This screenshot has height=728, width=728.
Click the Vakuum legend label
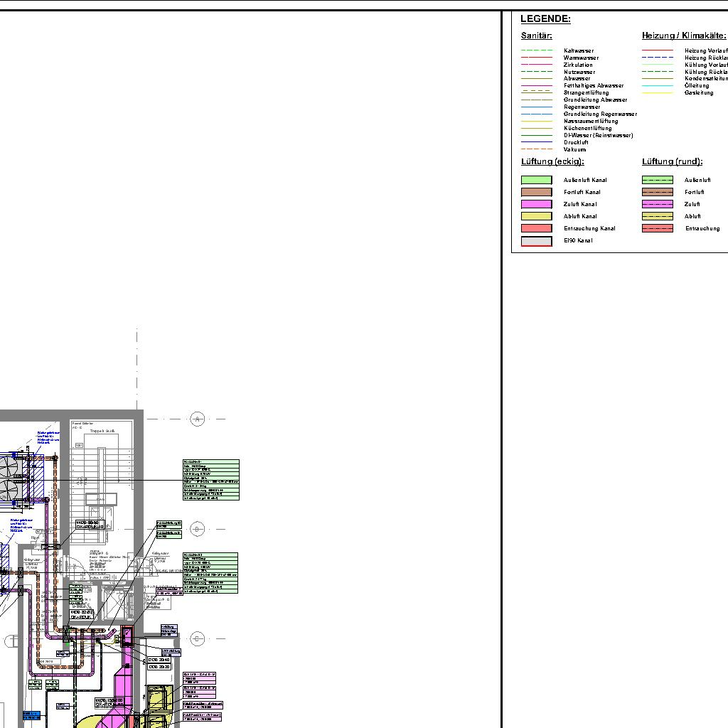tap(574, 149)
